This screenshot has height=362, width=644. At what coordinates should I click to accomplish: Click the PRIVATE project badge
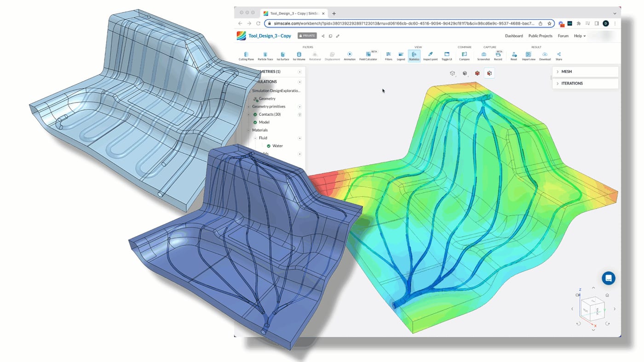coord(307,36)
